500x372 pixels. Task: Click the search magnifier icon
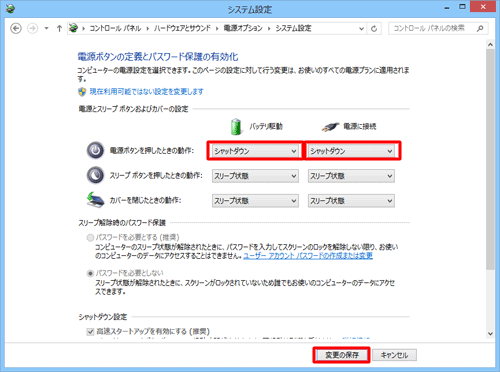point(480,28)
